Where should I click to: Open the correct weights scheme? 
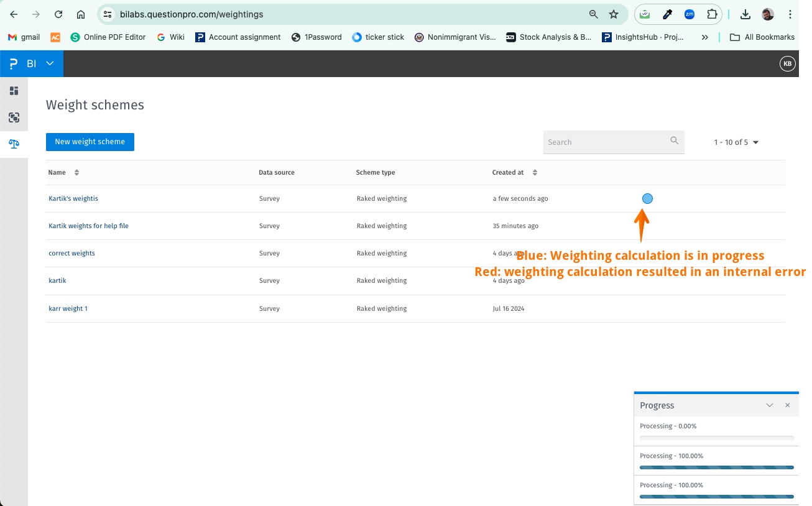click(72, 254)
